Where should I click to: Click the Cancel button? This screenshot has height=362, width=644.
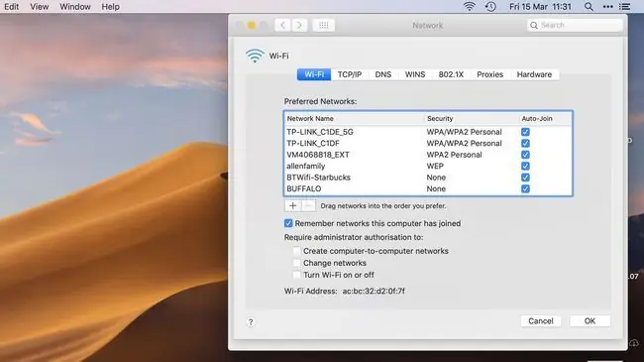click(x=541, y=321)
